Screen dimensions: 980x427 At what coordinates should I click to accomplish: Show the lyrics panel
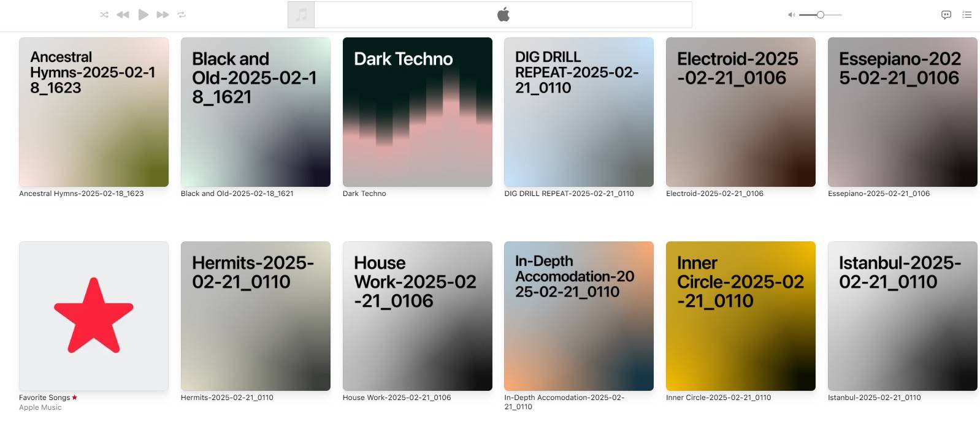coord(946,15)
